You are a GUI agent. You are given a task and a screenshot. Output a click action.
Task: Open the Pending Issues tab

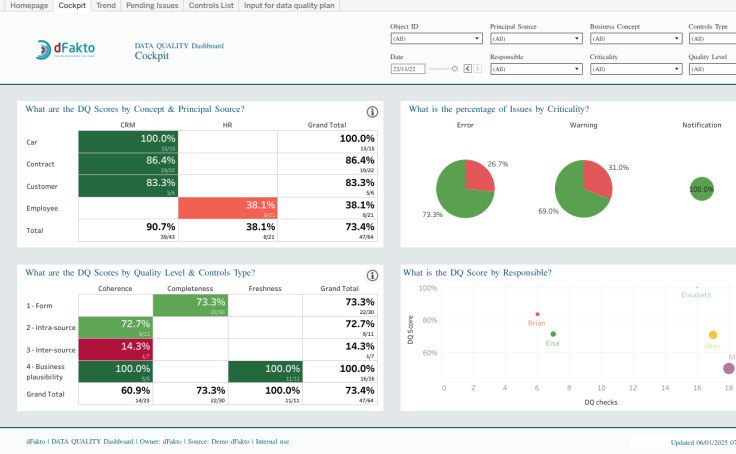pyautogui.click(x=152, y=6)
